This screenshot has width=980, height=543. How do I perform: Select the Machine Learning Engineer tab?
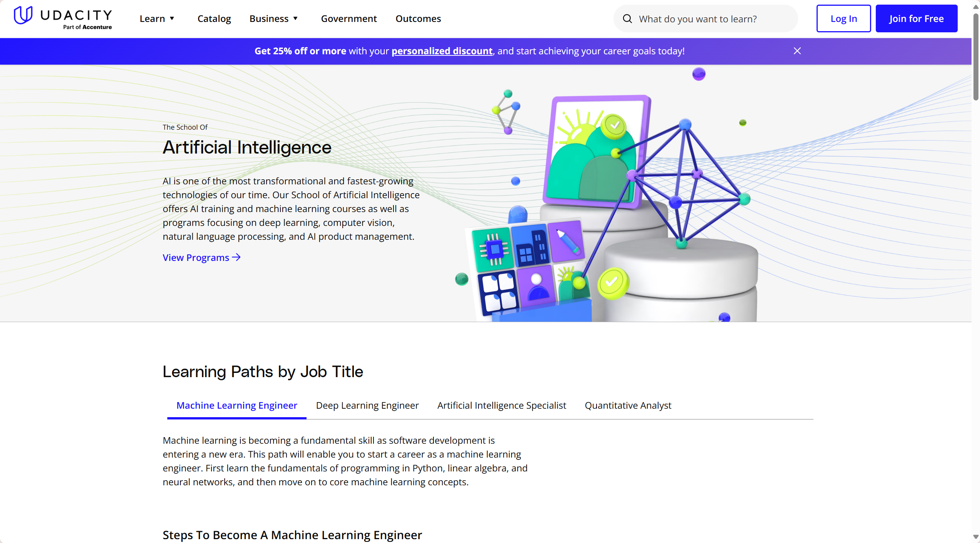coord(237,405)
